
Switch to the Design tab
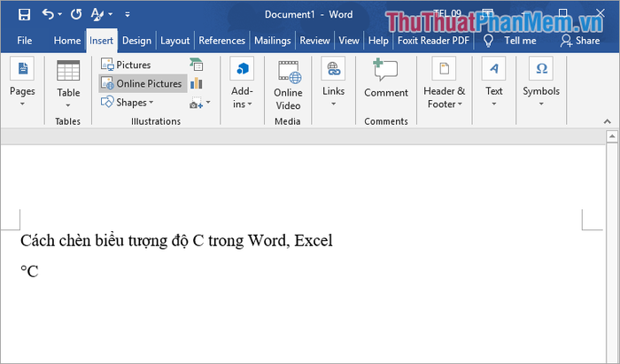point(136,41)
